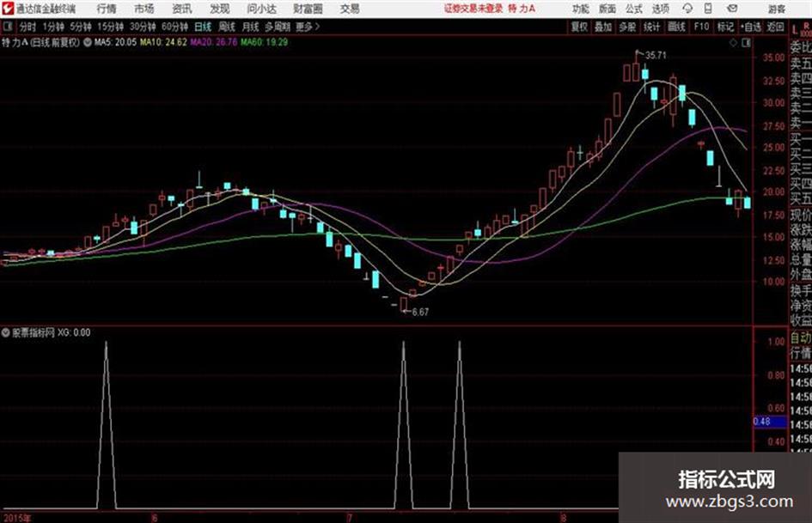Open the 选项 menu
Screen dimensions: 812x523
660,9
